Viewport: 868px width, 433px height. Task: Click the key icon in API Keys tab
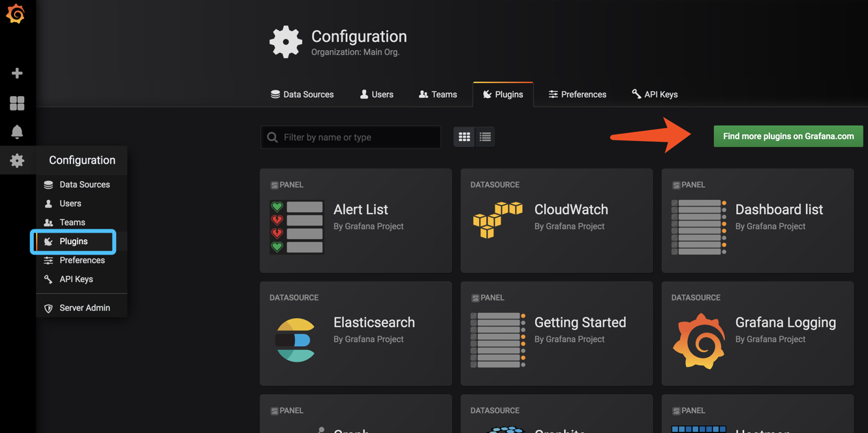(636, 94)
